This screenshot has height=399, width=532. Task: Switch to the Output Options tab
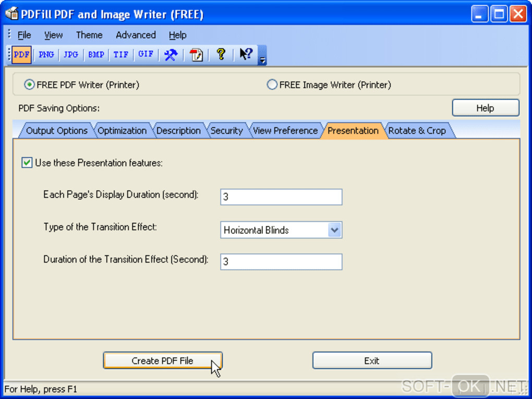coord(57,130)
